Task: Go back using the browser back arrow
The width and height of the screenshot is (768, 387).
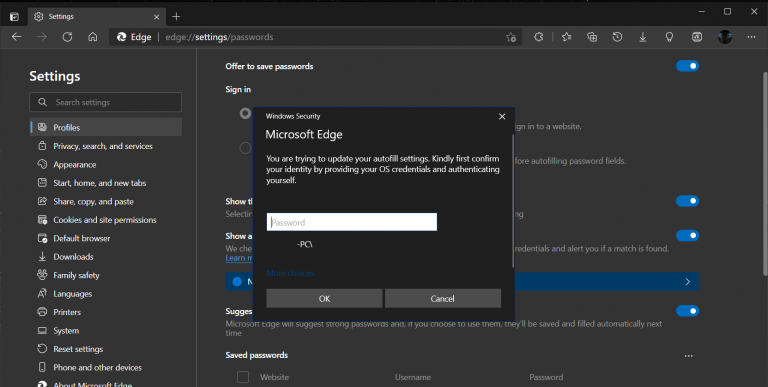Action: (17, 37)
